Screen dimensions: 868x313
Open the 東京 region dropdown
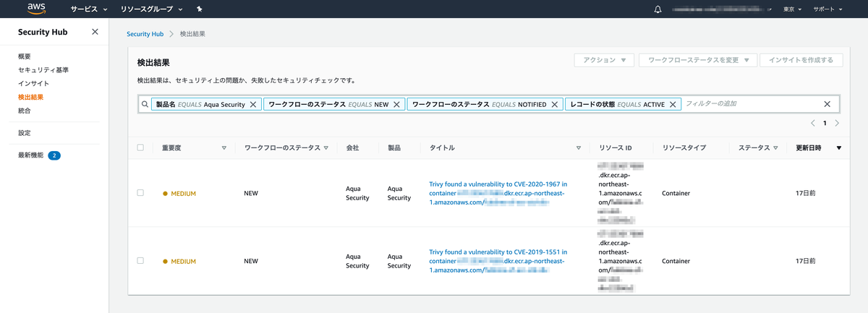click(792, 9)
